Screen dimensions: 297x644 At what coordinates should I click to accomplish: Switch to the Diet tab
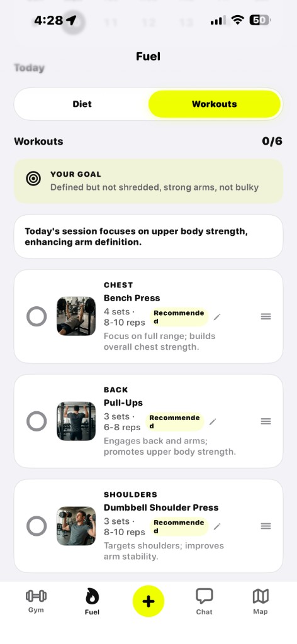(82, 104)
